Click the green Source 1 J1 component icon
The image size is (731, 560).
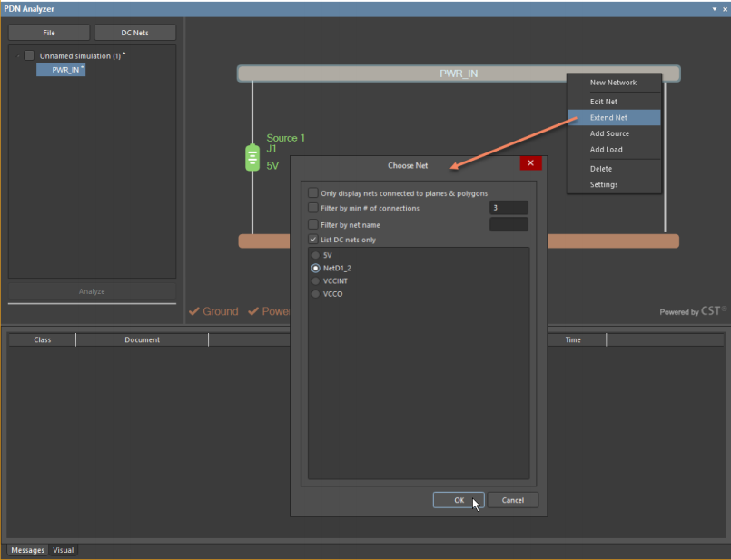pos(252,158)
